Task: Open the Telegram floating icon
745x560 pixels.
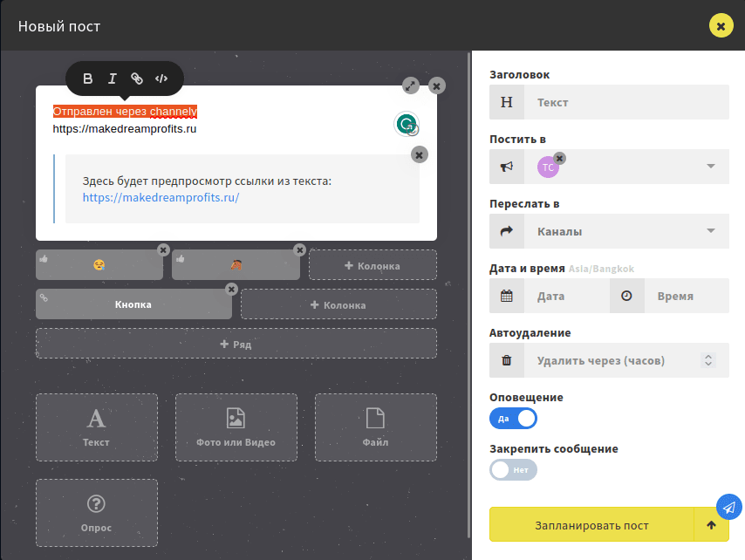Action: pyautogui.click(x=728, y=506)
